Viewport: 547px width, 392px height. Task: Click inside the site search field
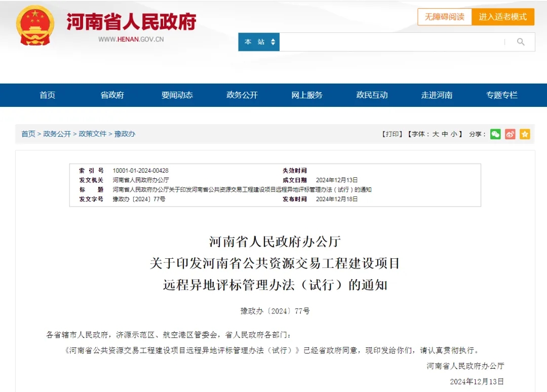[x=391, y=42]
